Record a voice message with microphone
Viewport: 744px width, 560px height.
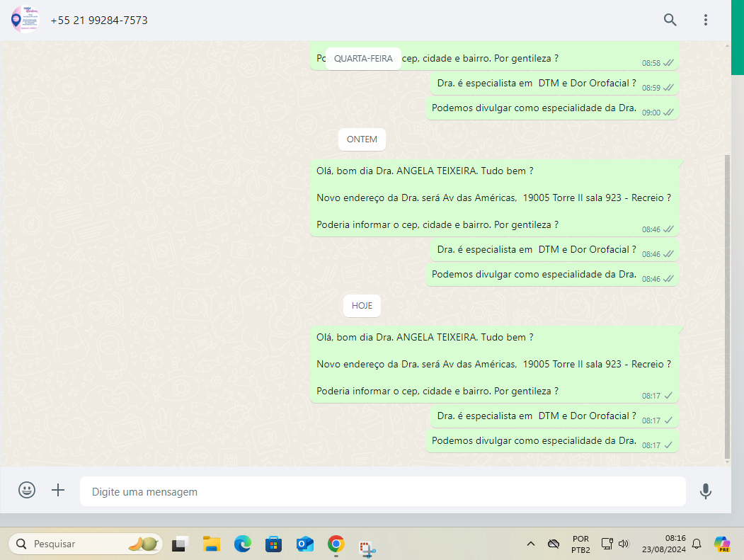[705, 491]
